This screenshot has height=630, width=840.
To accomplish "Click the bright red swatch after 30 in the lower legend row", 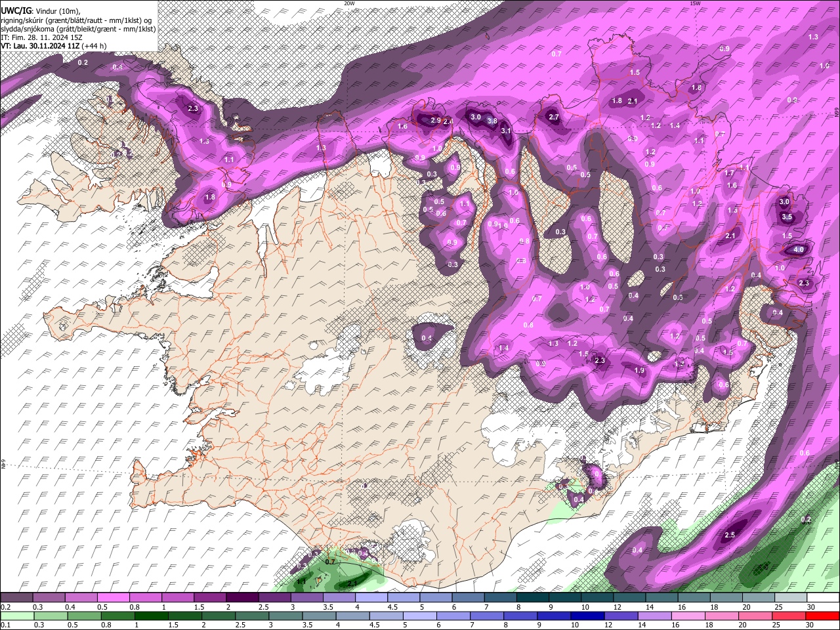I will coord(824,616).
